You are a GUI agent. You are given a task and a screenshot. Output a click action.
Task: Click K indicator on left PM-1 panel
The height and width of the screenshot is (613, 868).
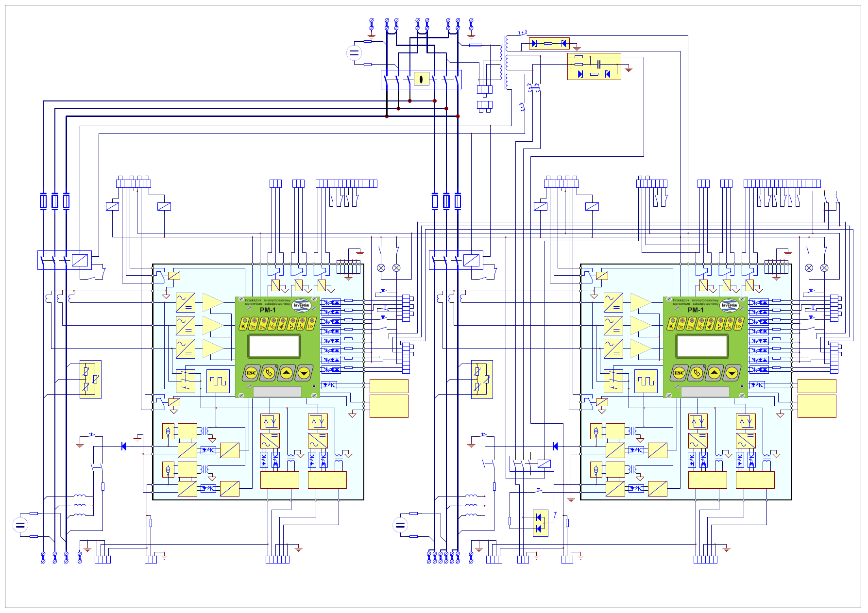(x=243, y=324)
